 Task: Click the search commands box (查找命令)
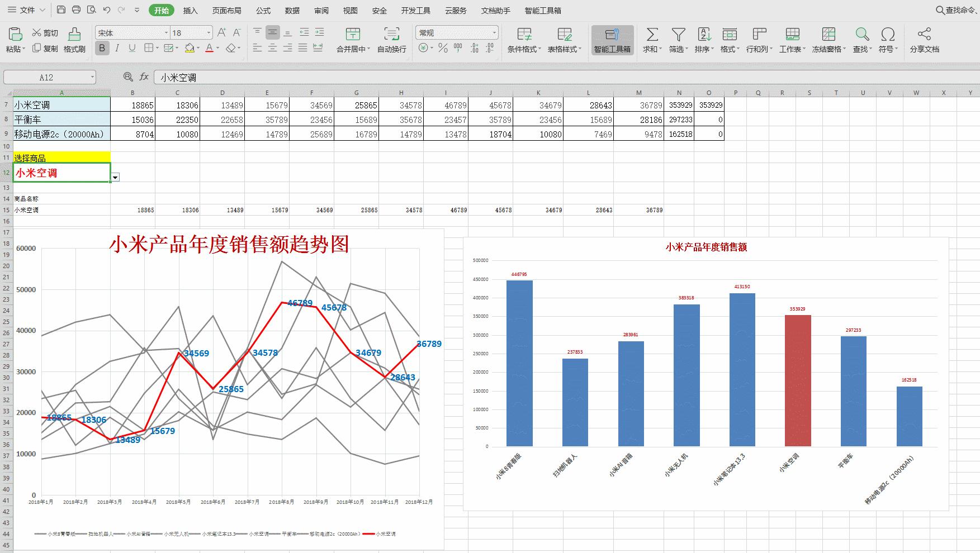957,10
